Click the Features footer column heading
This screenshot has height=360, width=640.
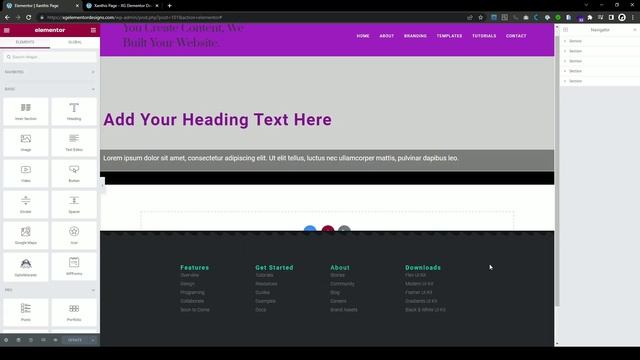(x=195, y=268)
